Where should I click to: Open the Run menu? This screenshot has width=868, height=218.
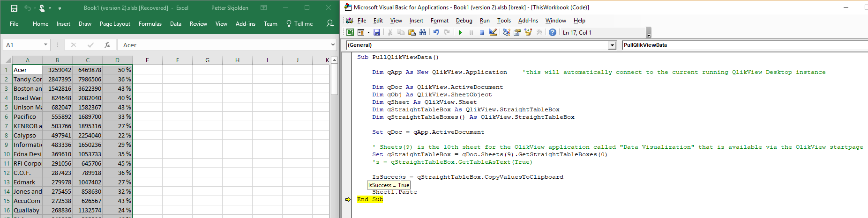pos(485,21)
